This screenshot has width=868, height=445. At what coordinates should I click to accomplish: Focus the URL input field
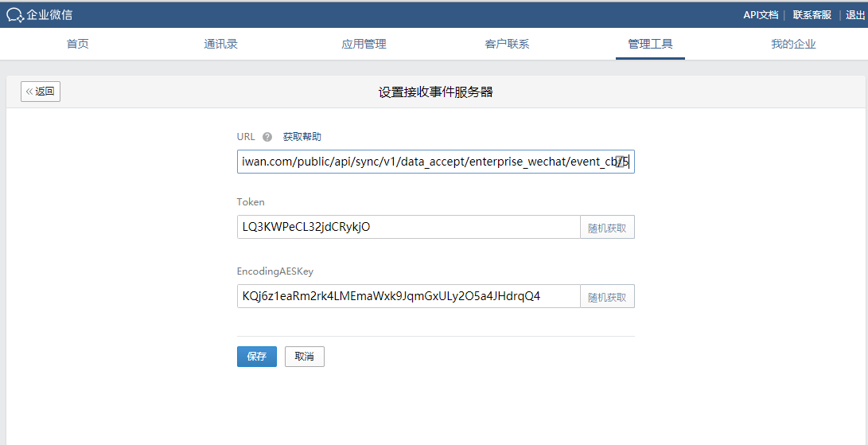(436, 162)
